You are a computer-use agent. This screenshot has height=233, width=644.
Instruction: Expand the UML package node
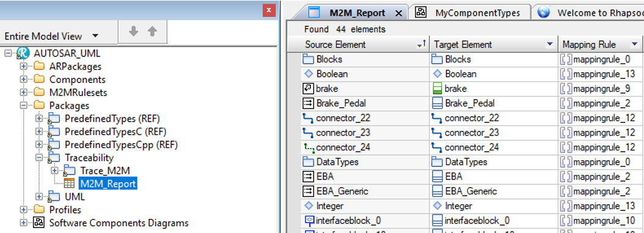39,196
